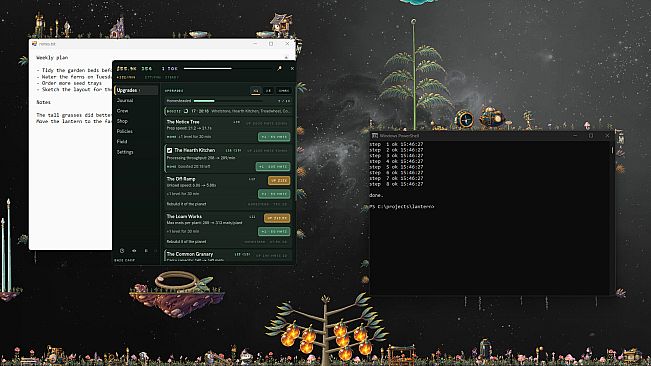Click the green boost button for The Hearth Kitchen
Screen dimensions: 651x366
[x=273, y=166]
